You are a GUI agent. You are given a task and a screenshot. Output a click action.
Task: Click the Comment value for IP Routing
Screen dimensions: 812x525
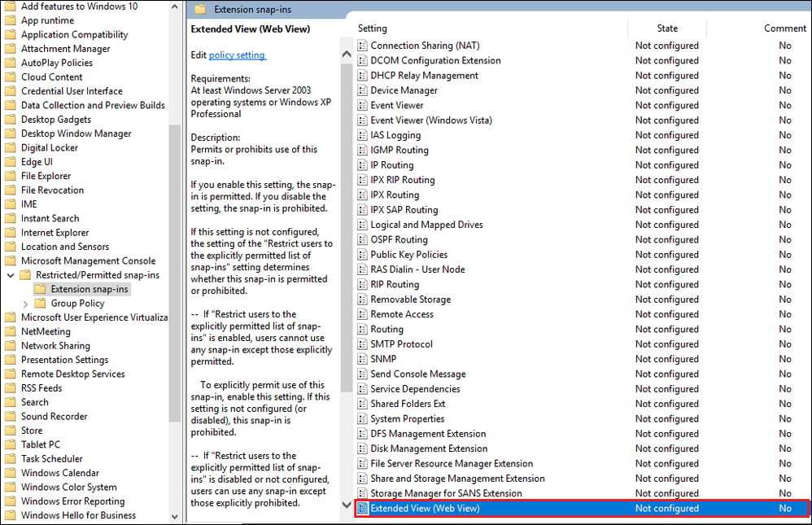tap(785, 165)
